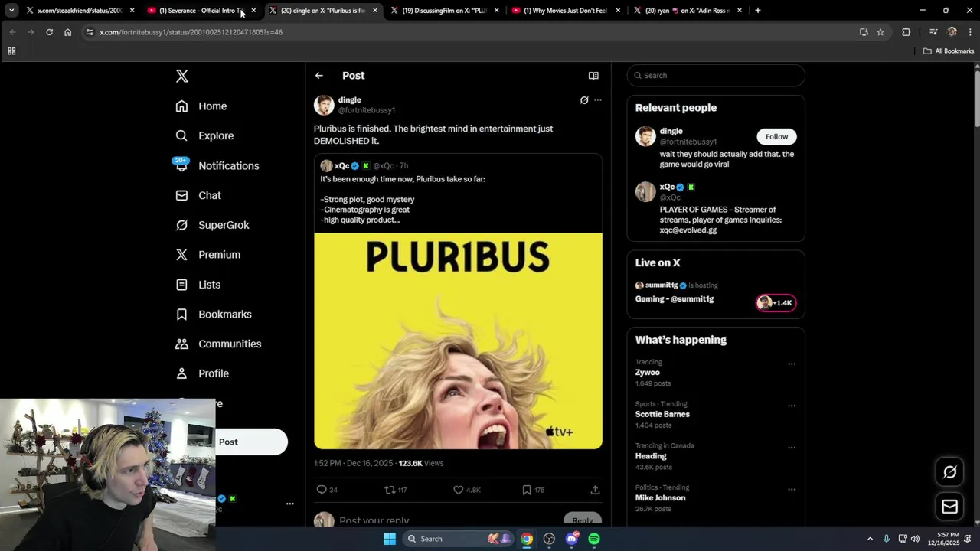Click the X search field
980x551 pixels.
click(716, 76)
